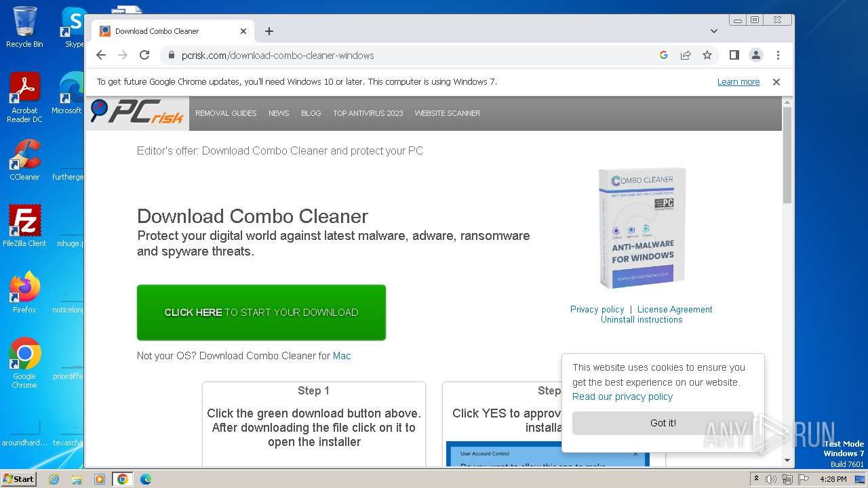Click the taskbar clock 4:28 PM
Image resolution: width=868 pixels, height=488 pixels.
tap(833, 479)
